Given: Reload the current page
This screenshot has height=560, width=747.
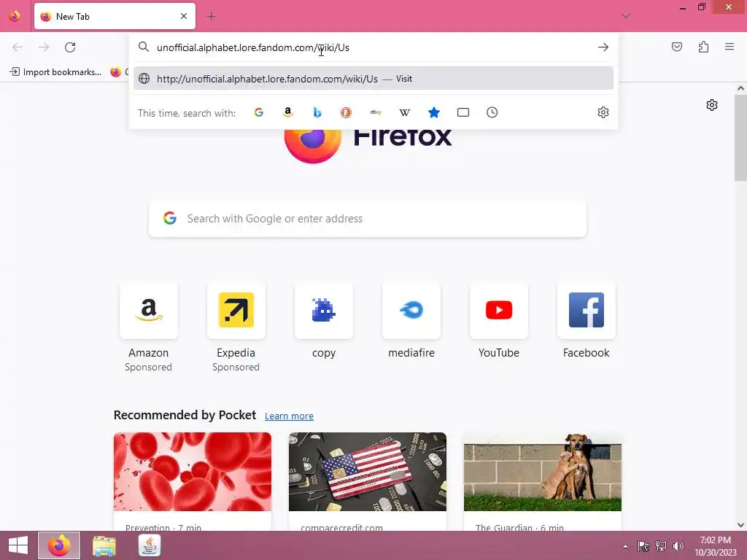Looking at the screenshot, I should (x=70, y=47).
